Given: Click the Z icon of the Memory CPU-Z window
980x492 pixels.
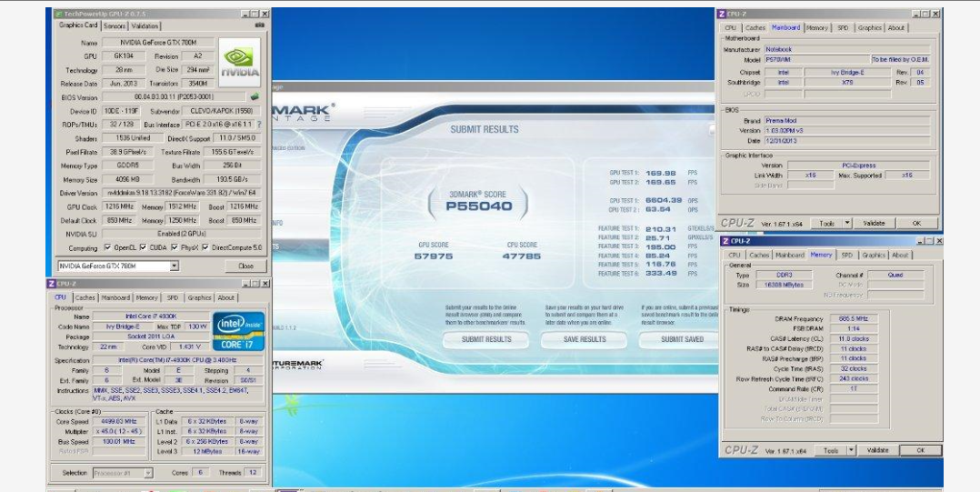Looking at the screenshot, I should pyautogui.click(x=725, y=241).
